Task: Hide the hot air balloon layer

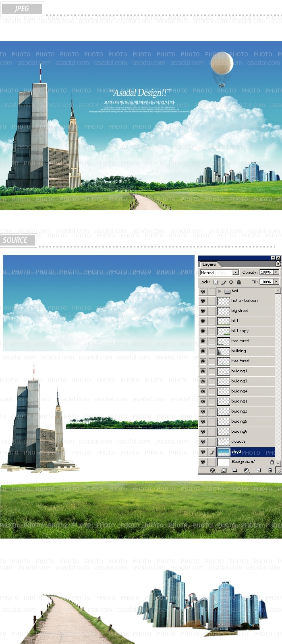Action: point(203,301)
